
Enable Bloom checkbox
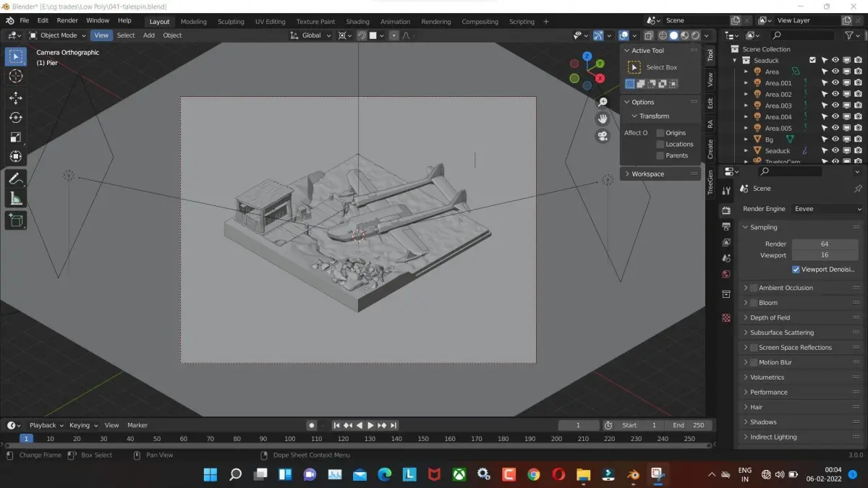click(754, 303)
